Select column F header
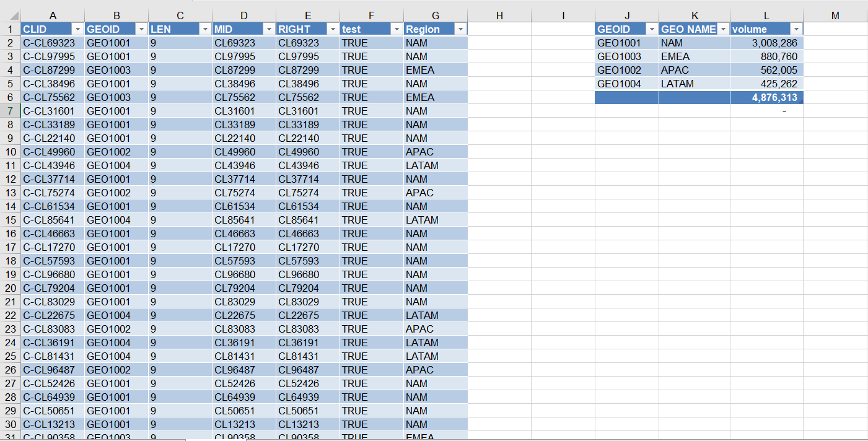The height and width of the screenshot is (441, 868). click(x=372, y=15)
